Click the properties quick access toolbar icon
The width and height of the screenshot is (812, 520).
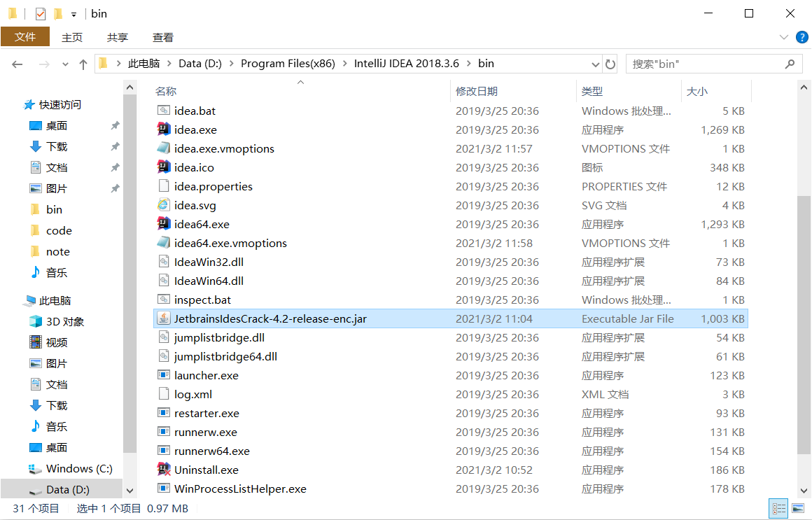41,14
